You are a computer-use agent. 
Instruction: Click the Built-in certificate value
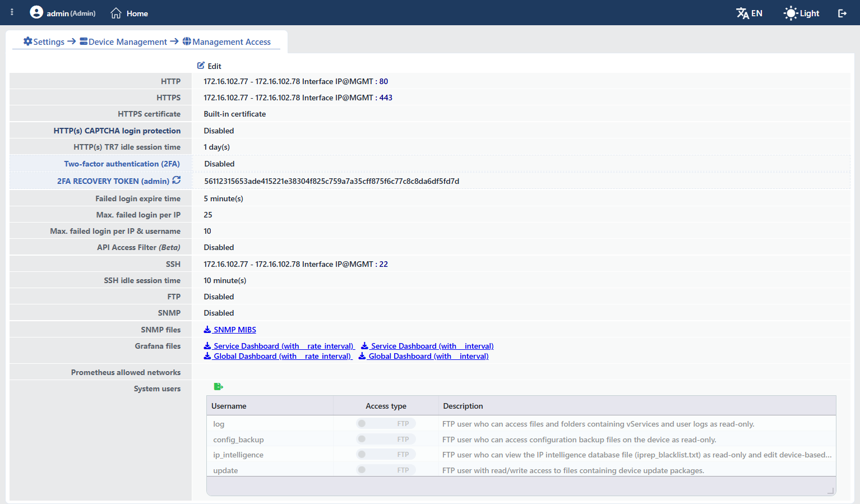pyautogui.click(x=235, y=114)
